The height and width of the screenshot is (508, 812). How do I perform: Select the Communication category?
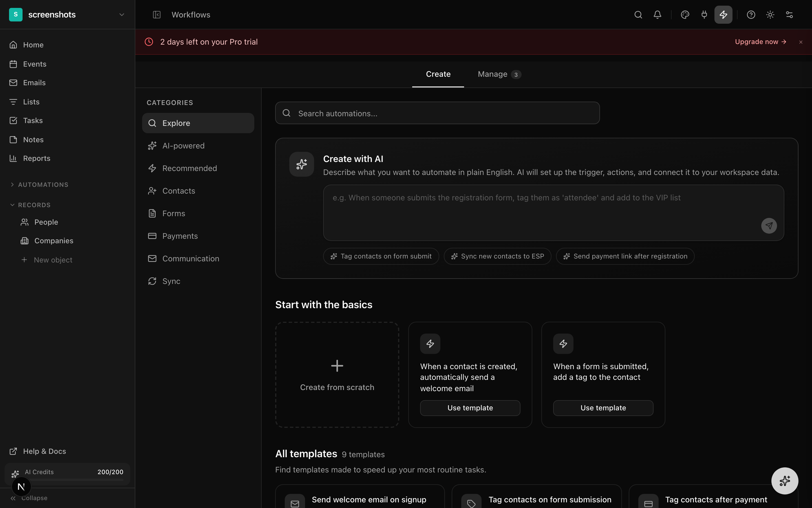click(198, 258)
